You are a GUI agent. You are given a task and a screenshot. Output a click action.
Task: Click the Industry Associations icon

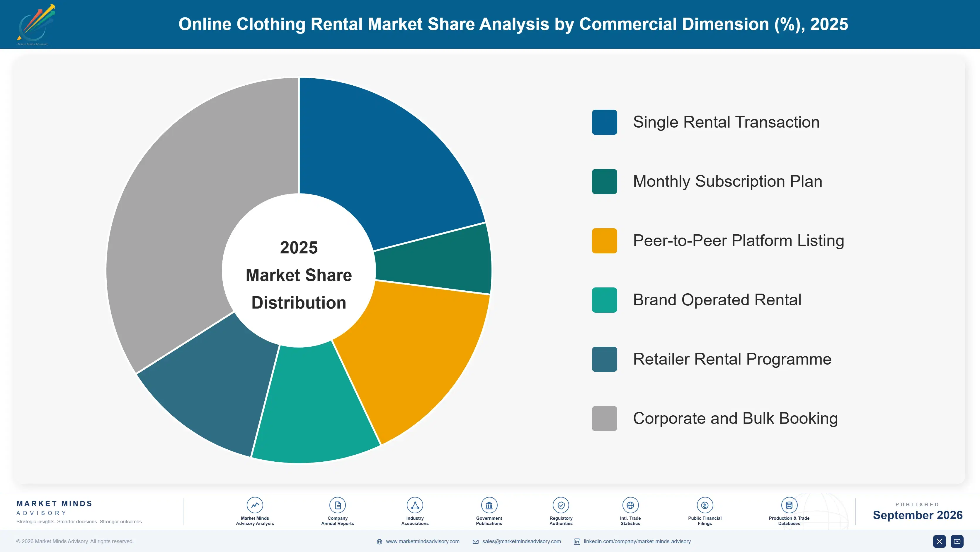click(x=415, y=505)
